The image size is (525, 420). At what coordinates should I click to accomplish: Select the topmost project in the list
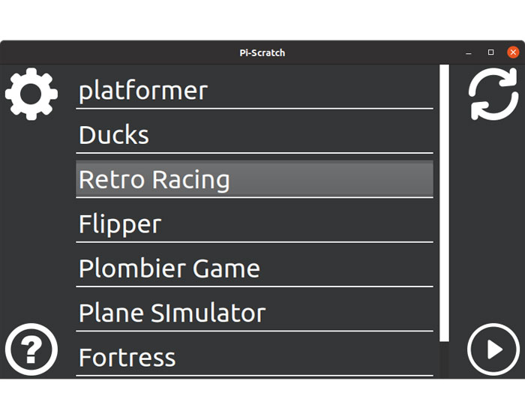tap(254, 91)
